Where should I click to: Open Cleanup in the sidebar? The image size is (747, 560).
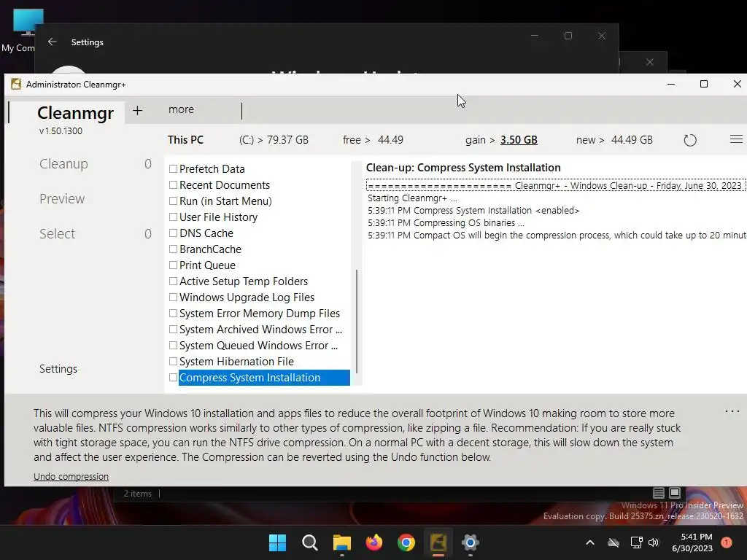[x=63, y=164]
